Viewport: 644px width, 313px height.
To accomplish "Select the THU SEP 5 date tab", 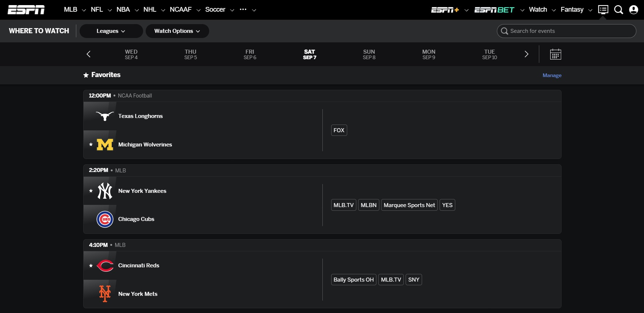I will coord(191,54).
